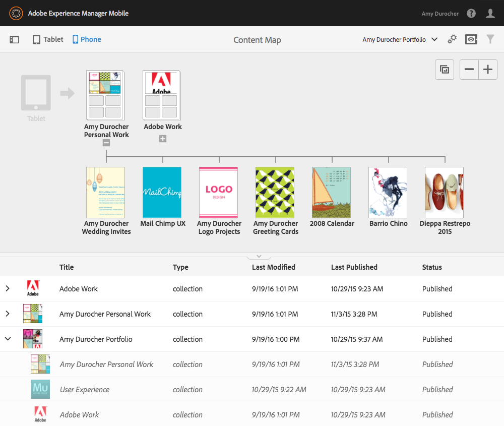Open the user profile icon
Viewport: 504px width, 426px height.
click(x=490, y=14)
